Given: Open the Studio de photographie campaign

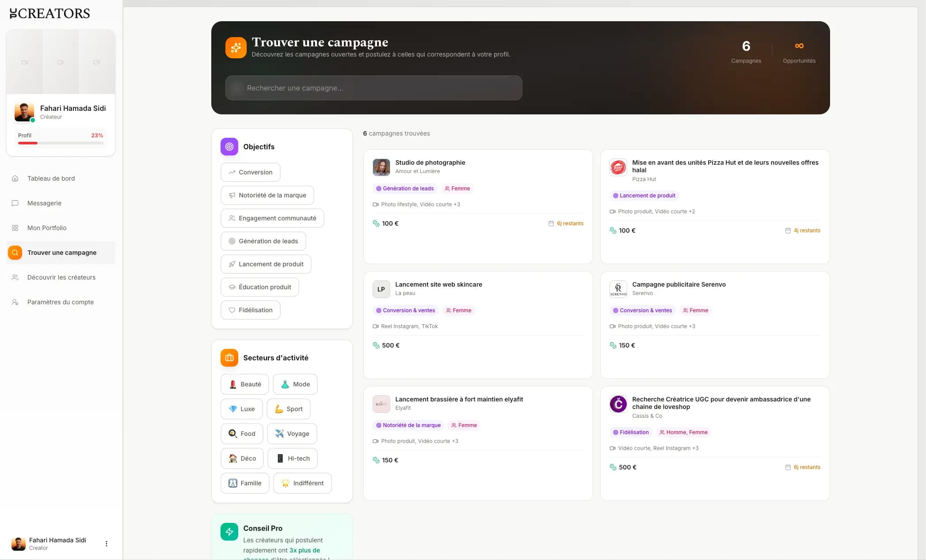Looking at the screenshot, I should pos(430,163).
